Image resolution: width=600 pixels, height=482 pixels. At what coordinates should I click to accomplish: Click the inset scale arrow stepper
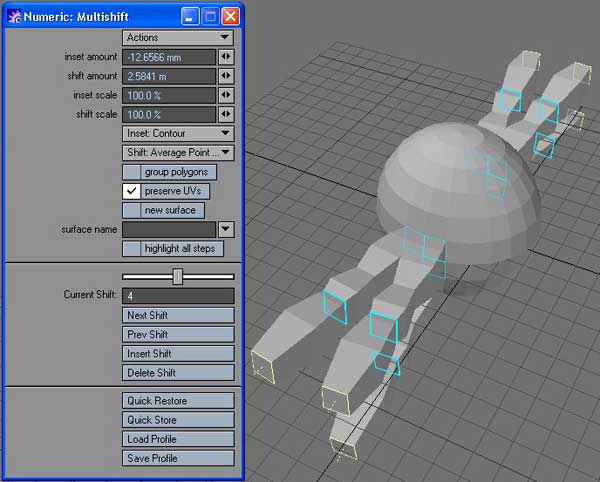pyautogui.click(x=226, y=95)
